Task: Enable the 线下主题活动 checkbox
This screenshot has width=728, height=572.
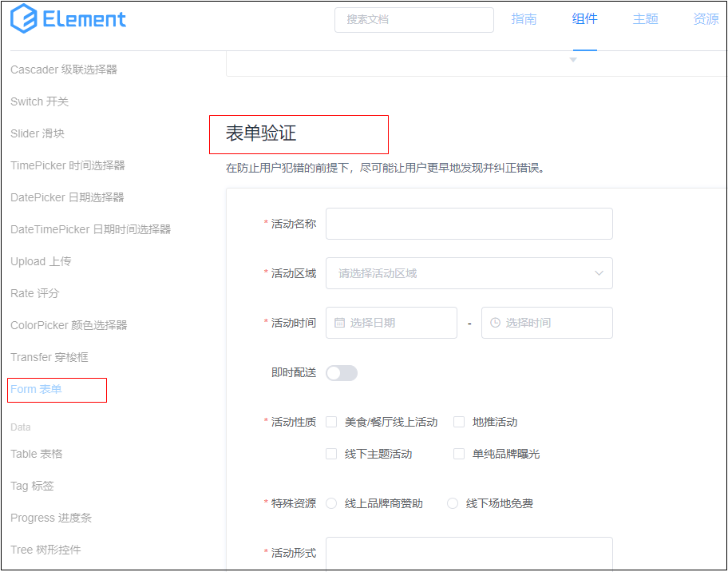Action: [331, 454]
